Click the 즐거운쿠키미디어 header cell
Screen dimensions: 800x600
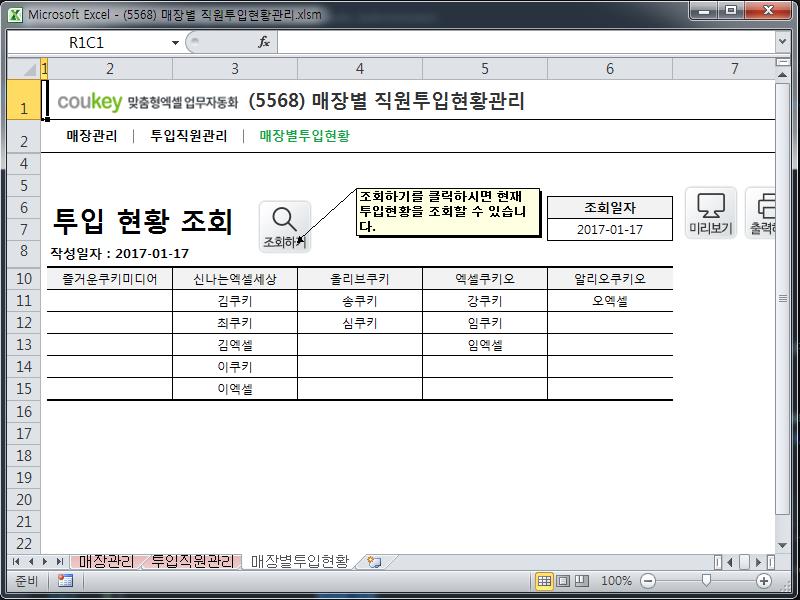tap(110, 279)
